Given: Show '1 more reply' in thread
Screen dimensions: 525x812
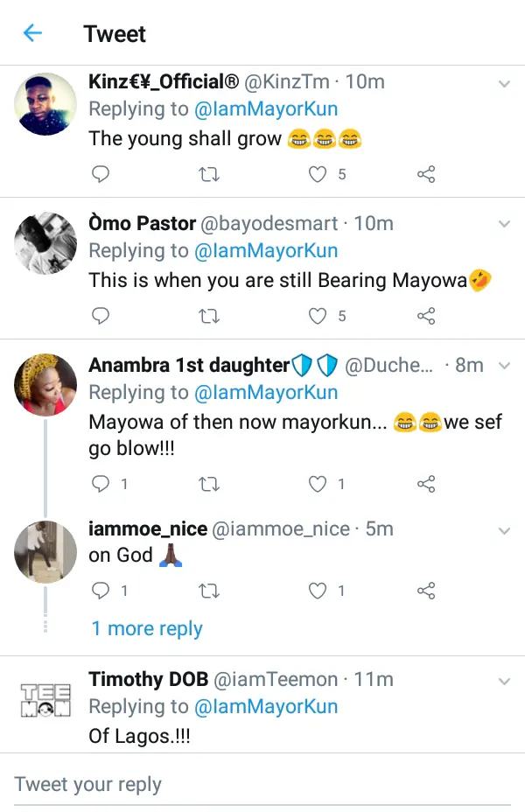Looking at the screenshot, I should click(147, 628).
